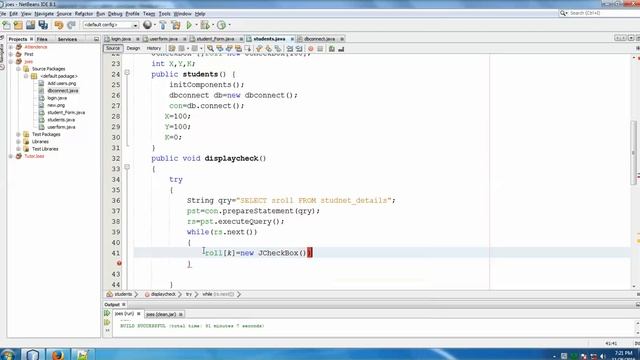Expand the Test Packages node

pyautogui.click(x=18, y=134)
